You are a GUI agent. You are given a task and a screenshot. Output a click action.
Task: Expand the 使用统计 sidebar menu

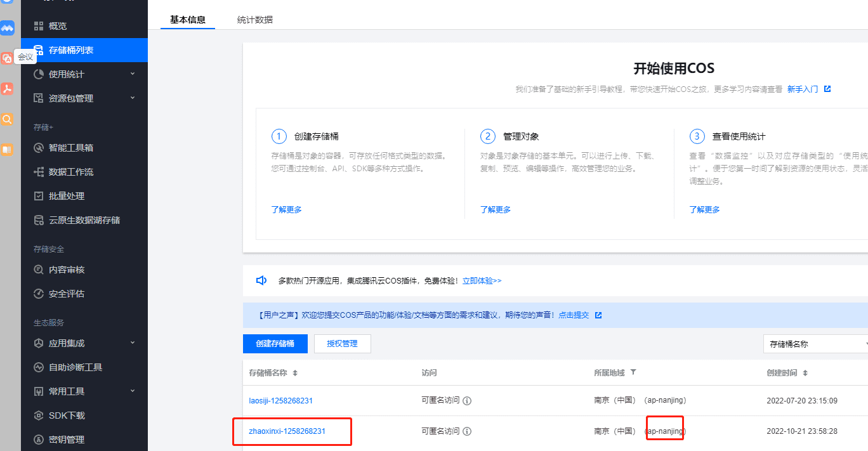click(133, 74)
